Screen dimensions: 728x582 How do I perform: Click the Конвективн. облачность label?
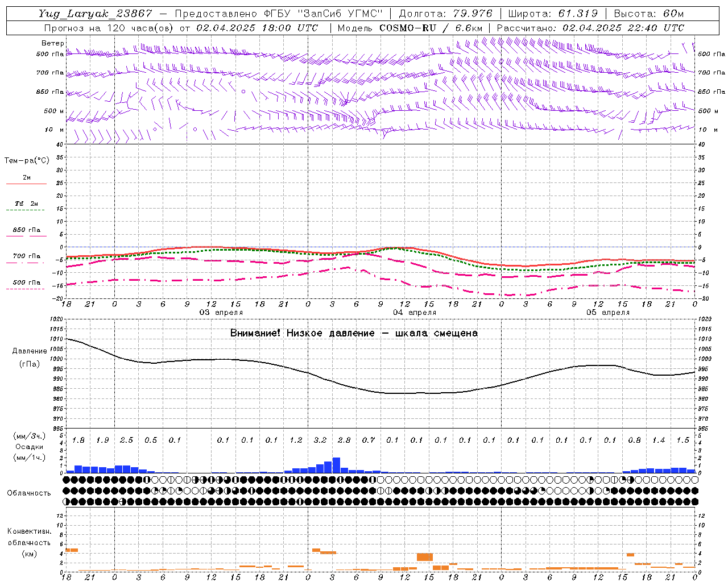point(29,542)
